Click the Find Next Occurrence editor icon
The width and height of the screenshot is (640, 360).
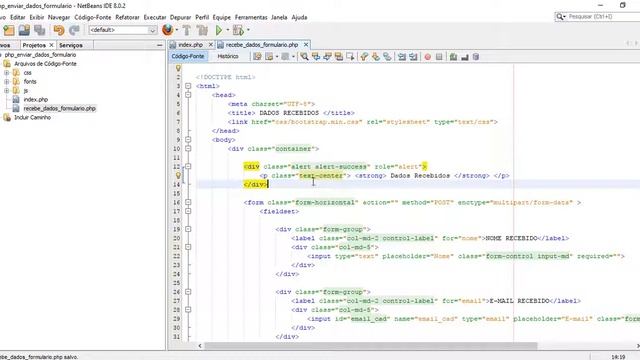click(327, 57)
